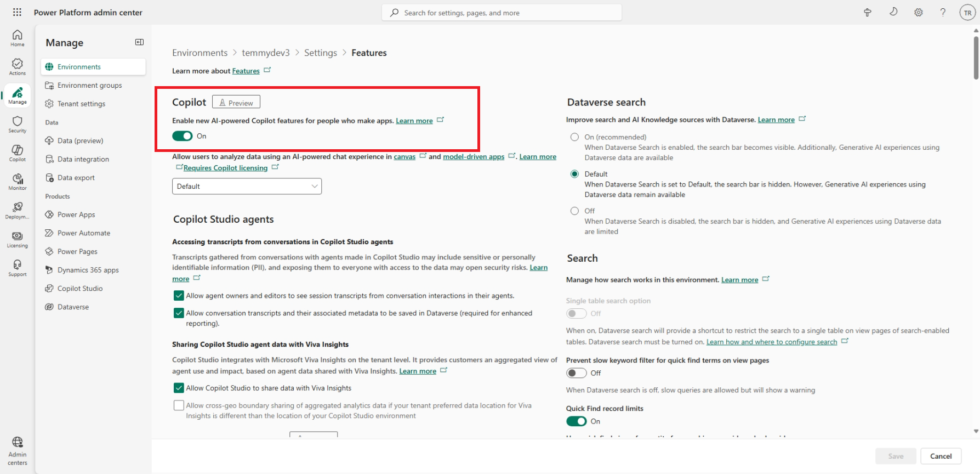Image resolution: width=980 pixels, height=474 pixels.
Task: Open Dataverse in the Products list
Action: coord(93,307)
